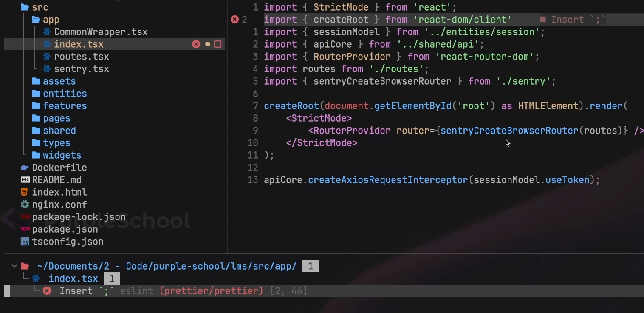Click error icon on prettier diagnostic row
The width and height of the screenshot is (644, 313).
pos(47,291)
